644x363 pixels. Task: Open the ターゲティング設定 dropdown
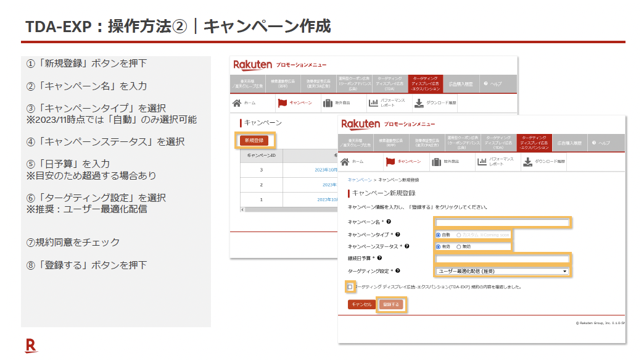tap(502, 272)
